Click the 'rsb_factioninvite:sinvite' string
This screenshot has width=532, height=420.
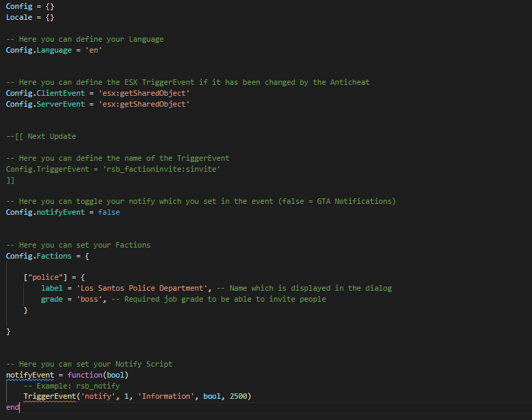pos(161,169)
